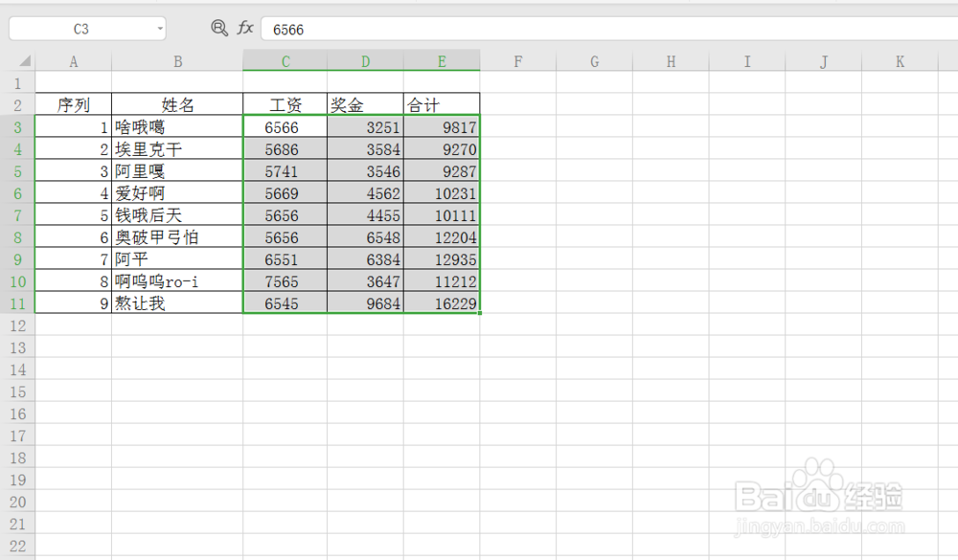Select the name cell 奥破甲弓怕
The height and width of the screenshot is (560, 958).
click(x=177, y=237)
